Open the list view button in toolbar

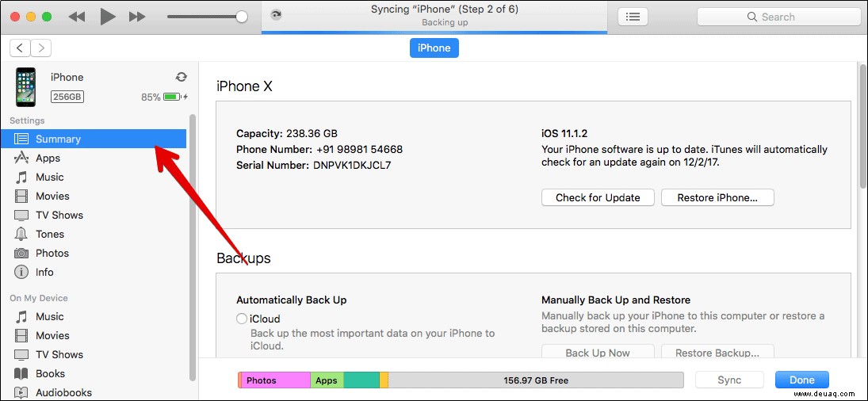[633, 17]
